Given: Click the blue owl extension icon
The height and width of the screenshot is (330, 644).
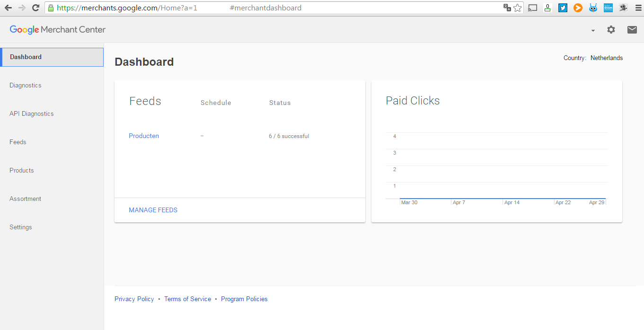Looking at the screenshot, I should pyautogui.click(x=593, y=8).
